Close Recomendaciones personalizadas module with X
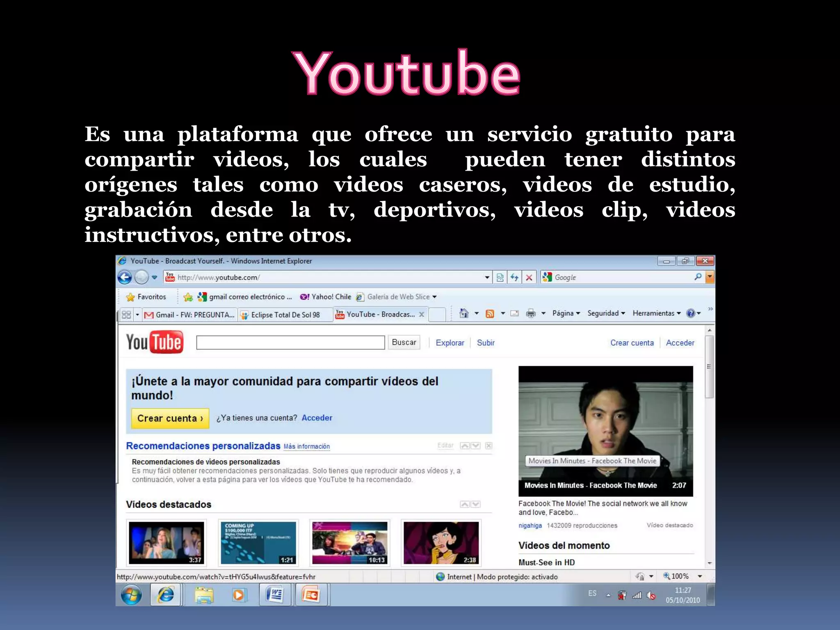 (488, 446)
